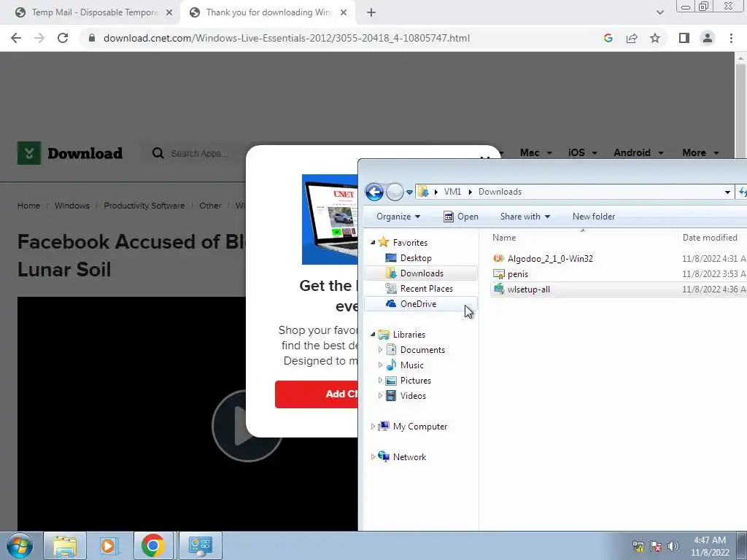The width and height of the screenshot is (747, 560).
Task: Click the Google icon in address bar
Action: [608, 38]
